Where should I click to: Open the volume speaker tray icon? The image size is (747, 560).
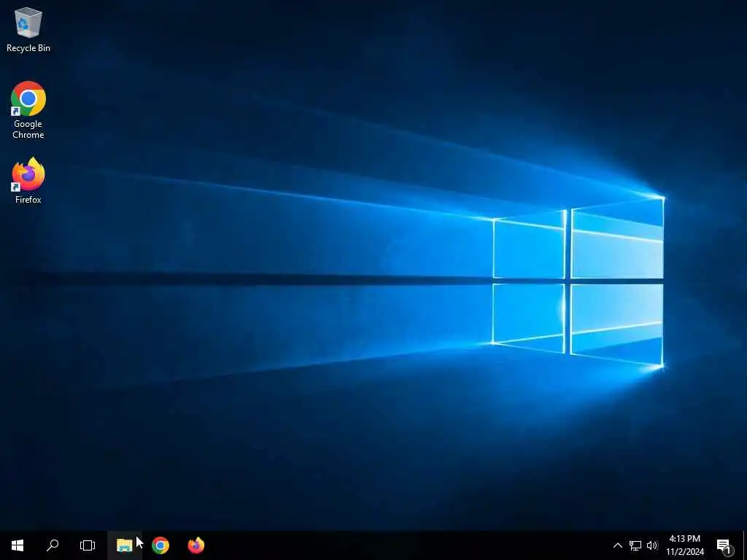(x=652, y=545)
